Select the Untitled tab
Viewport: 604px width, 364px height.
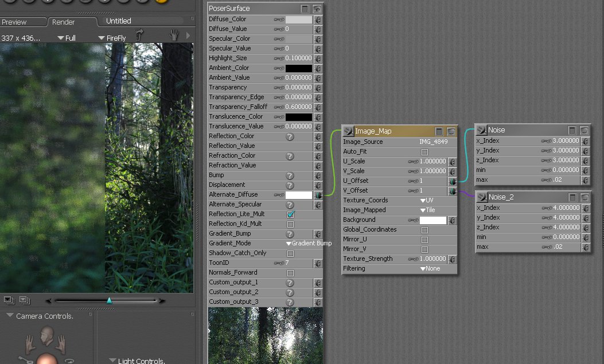click(x=118, y=21)
